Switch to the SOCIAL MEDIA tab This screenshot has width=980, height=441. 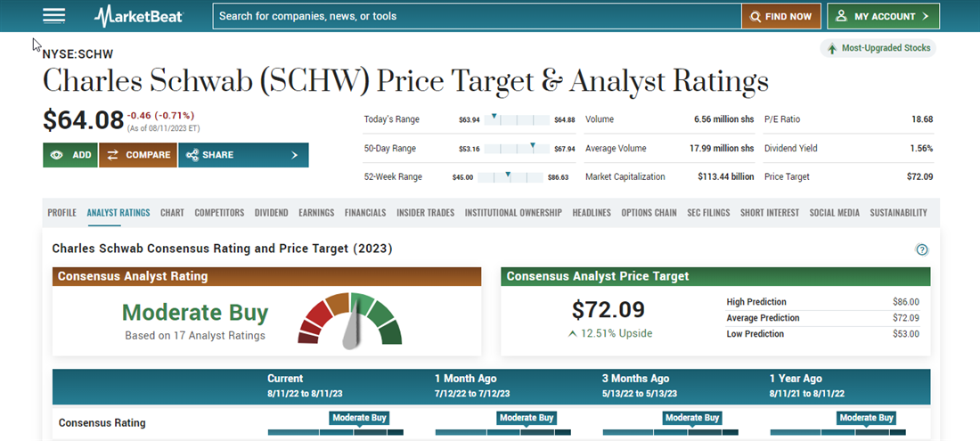(835, 212)
